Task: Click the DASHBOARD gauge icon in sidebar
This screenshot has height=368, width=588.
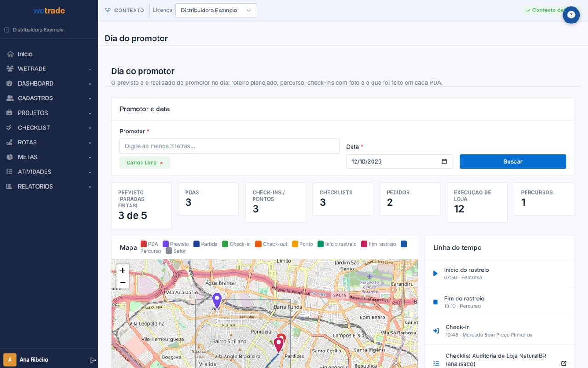Action: click(x=10, y=84)
